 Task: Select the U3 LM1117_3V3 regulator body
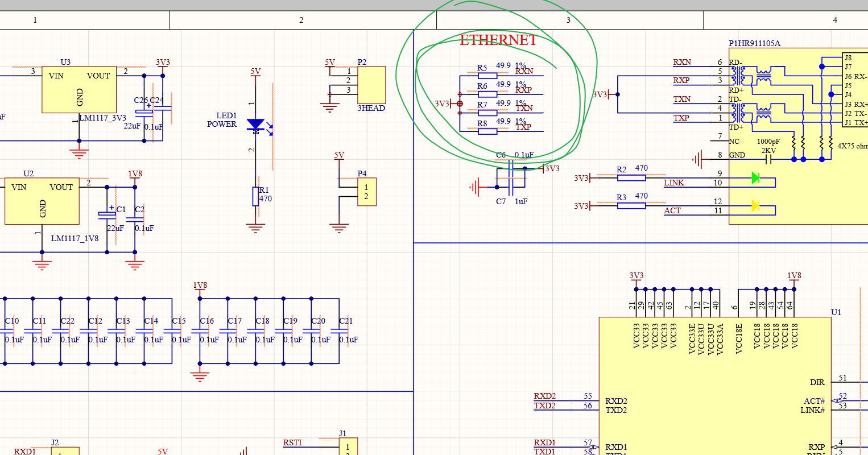pos(79,90)
